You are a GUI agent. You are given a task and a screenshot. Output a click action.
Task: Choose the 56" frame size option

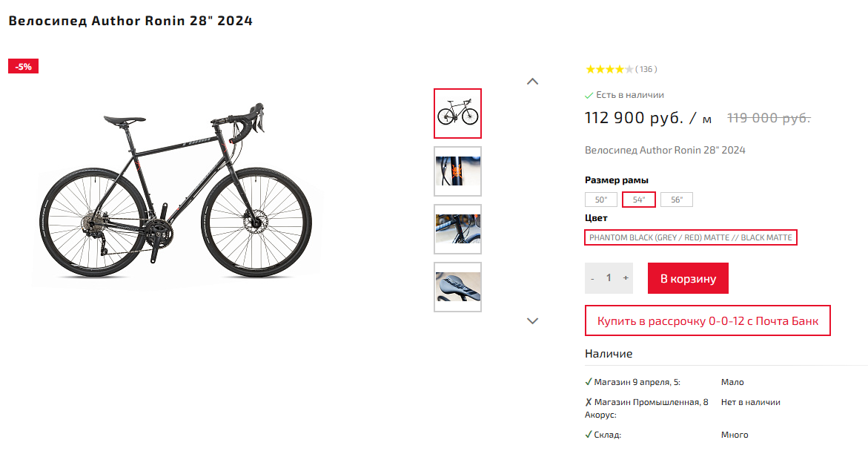[677, 200]
